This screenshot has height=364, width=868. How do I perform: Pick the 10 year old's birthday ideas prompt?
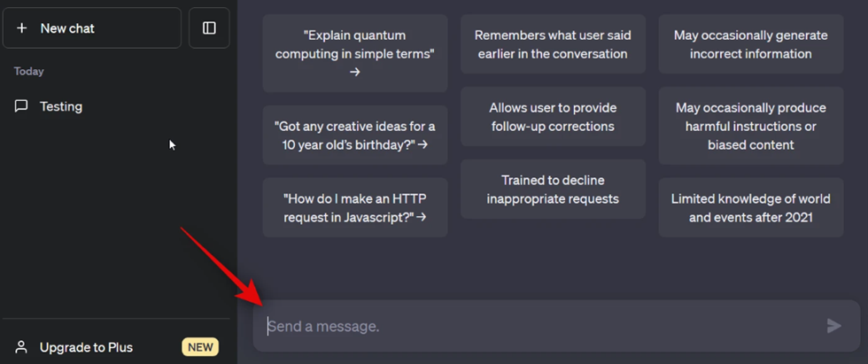tap(355, 135)
